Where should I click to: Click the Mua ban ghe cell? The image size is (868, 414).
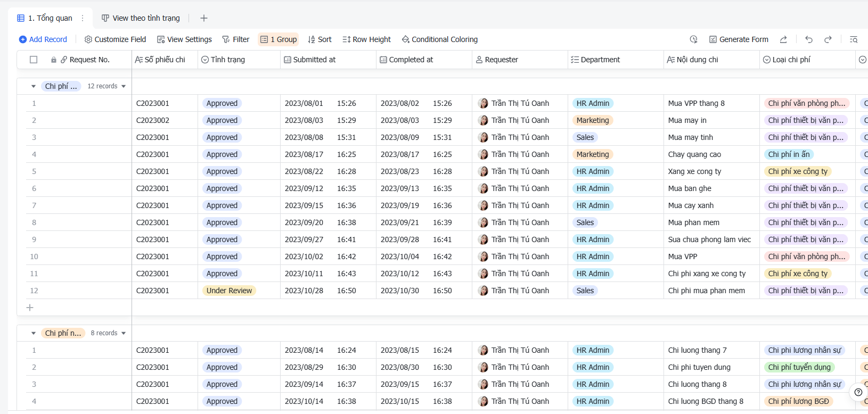point(711,188)
